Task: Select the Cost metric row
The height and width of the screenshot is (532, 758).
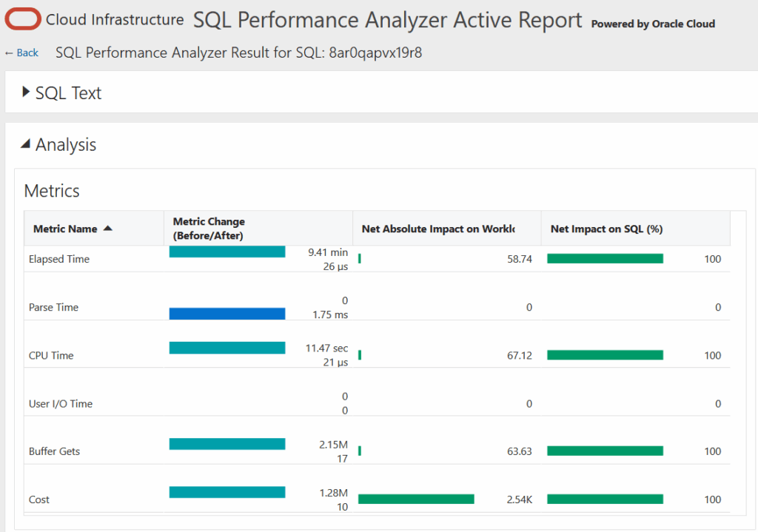Action: pos(39,499)
